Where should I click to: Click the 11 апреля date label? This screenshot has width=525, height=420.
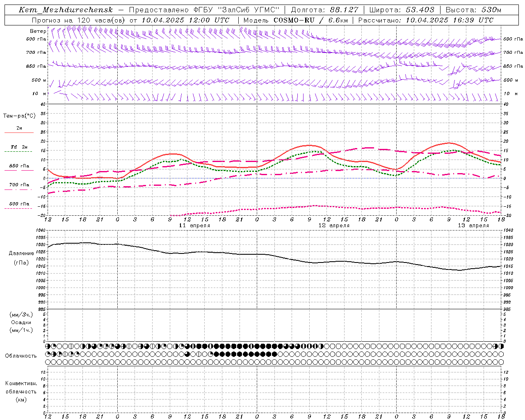pos(194,225)
